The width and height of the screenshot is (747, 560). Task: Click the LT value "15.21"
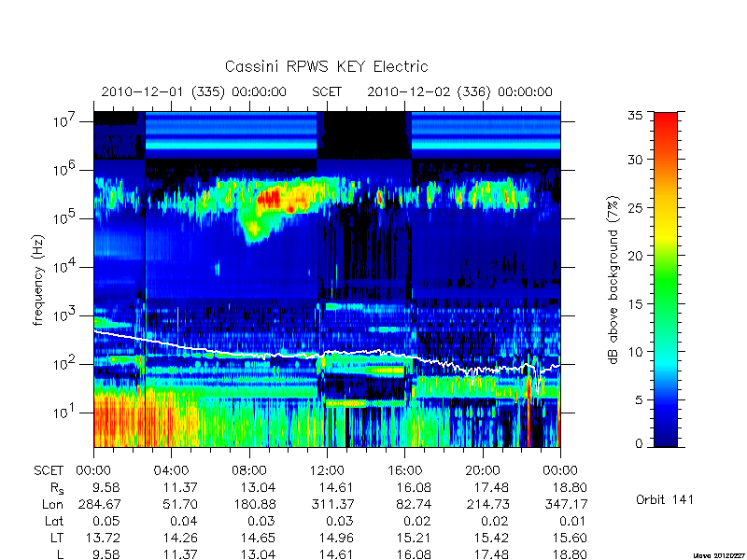tap(414, 538)
